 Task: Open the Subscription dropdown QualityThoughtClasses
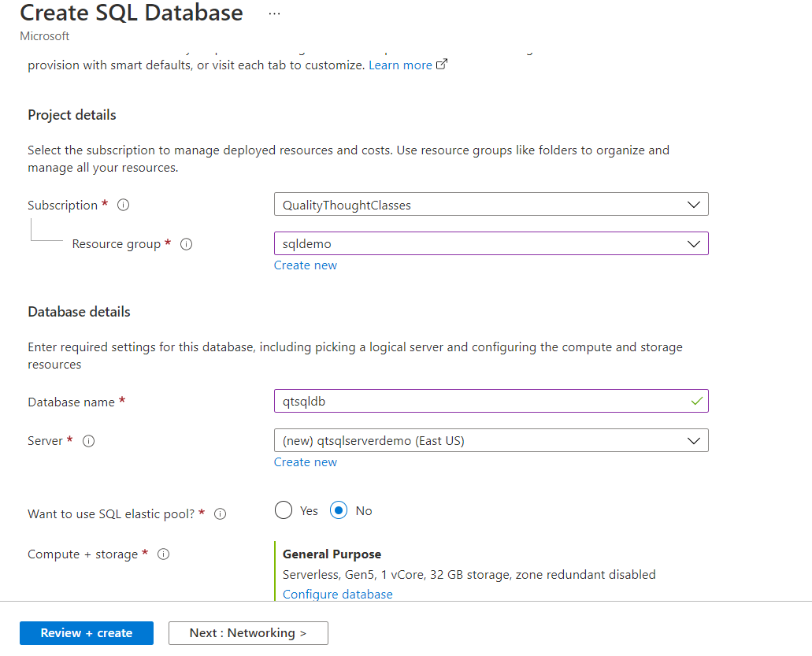pos(491,205)
